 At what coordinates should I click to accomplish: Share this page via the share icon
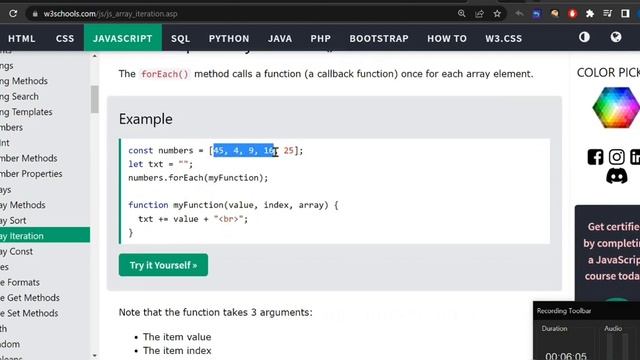[479, 13]
